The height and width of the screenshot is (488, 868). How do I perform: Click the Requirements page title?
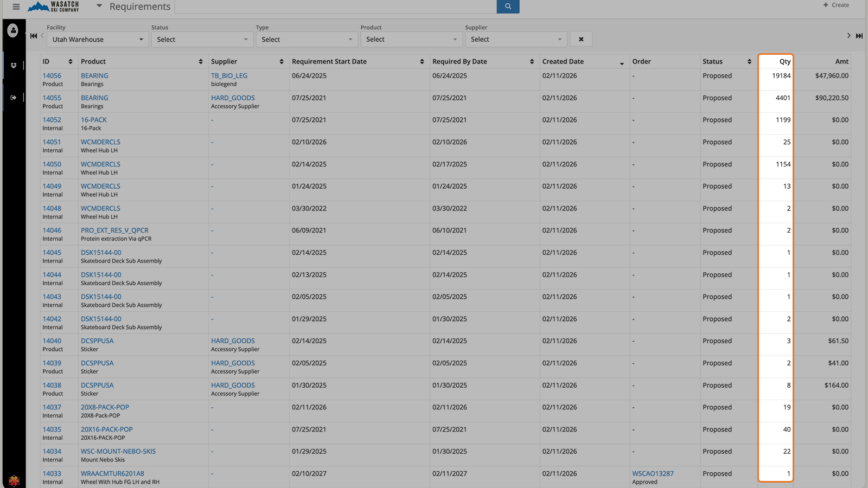(x=139, y=7)
